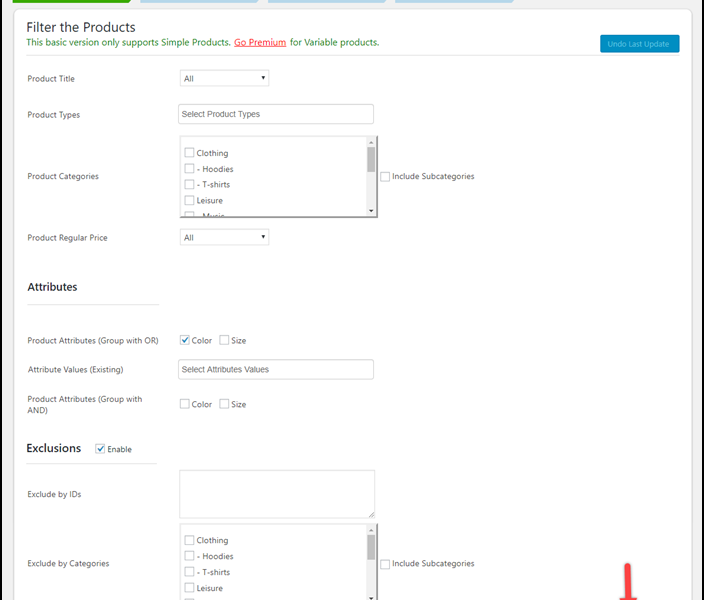
Task: Check Hoodies in Product Categories
Action: 190,169
